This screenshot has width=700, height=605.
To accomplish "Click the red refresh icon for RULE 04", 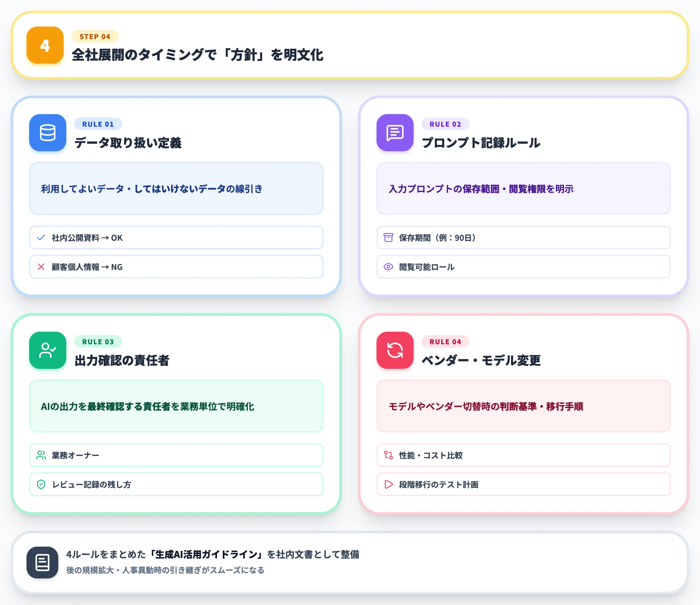I will (395, 350).
